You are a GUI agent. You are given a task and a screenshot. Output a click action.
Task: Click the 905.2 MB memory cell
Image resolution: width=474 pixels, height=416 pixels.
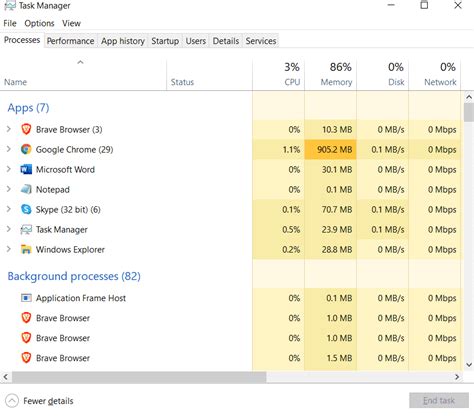coord(330,150)
